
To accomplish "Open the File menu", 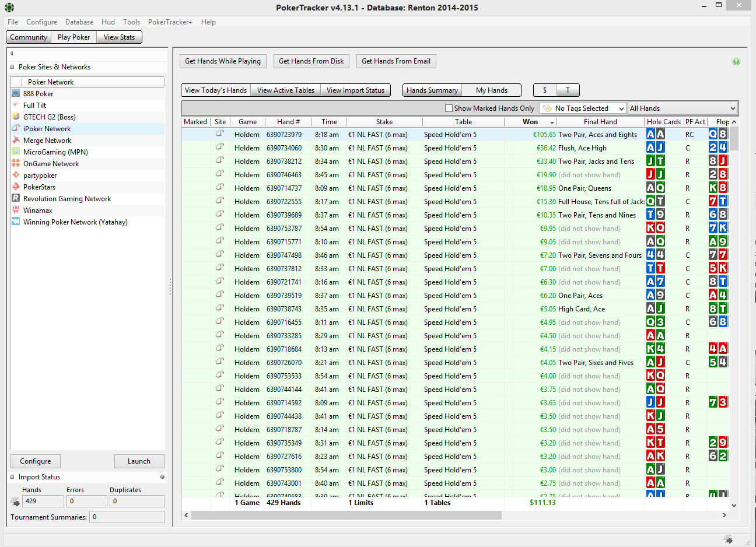I will coord(13,22).
